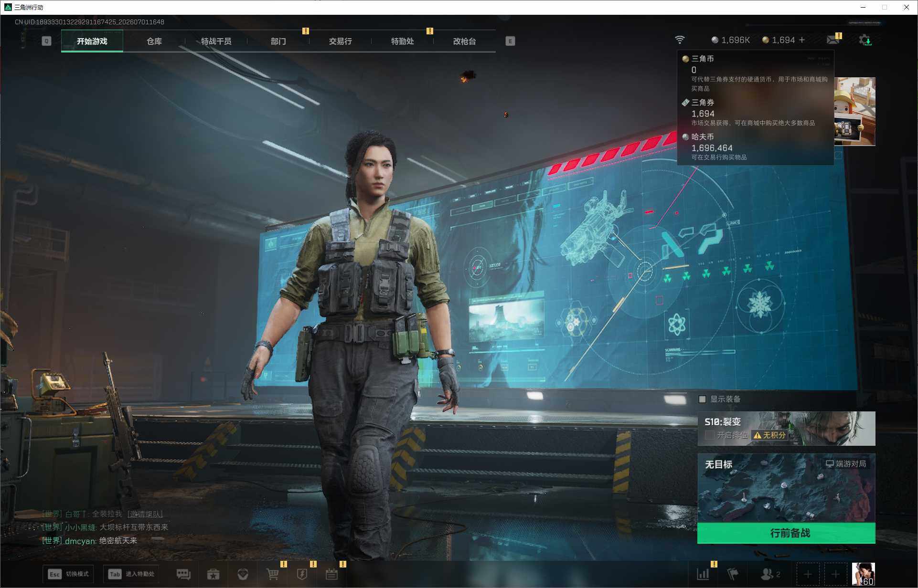This screenshot has width=918, height=588.
Task: Click the green 行前备战 button
Action: pyautogui.click(x=786, y=533)
